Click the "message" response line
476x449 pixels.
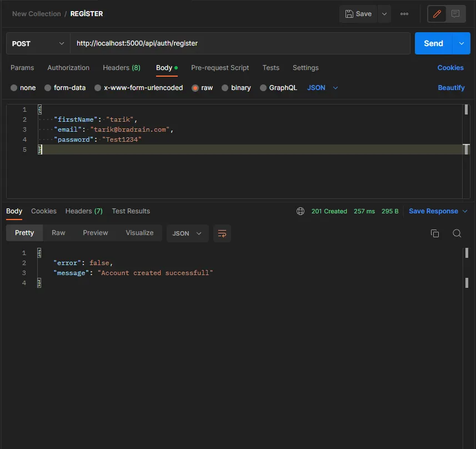[x=133, y=273]
